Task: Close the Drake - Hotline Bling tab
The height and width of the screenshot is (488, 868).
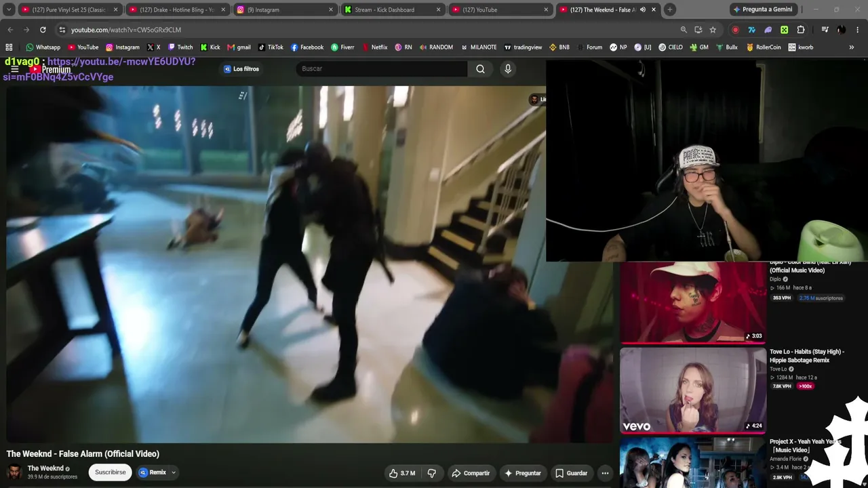Action: coord(223,9)
